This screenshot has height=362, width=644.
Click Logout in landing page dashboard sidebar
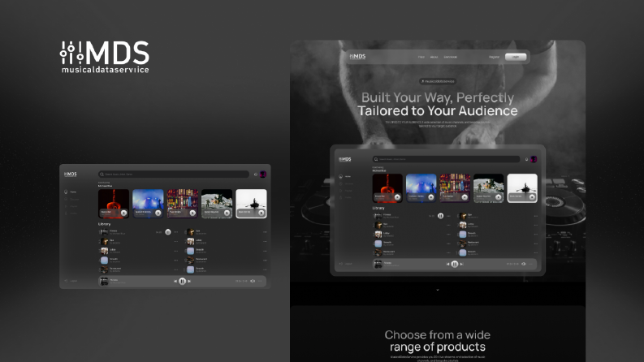click(x=345, y=264)
